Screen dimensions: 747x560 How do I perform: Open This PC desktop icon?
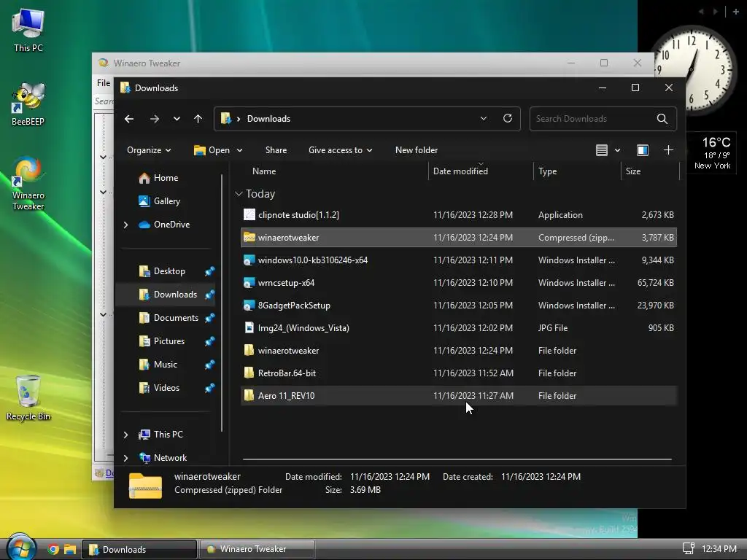[28, 31]
